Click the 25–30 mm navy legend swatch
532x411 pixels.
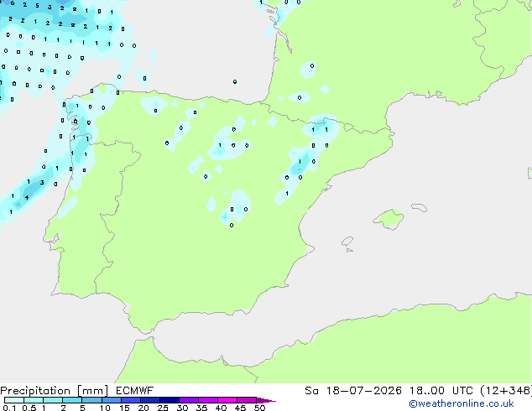pos(169,400)
